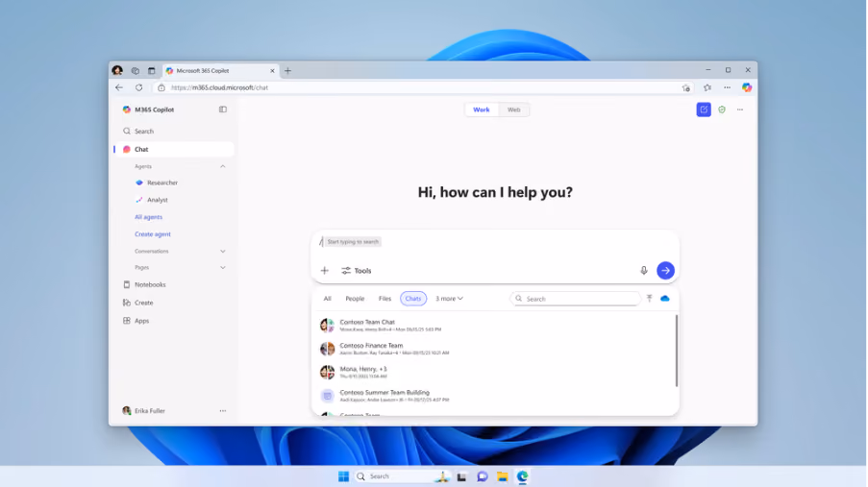Start a new chat with compose icon
This screenshot has height=487, width=868.
coord(704,110)
